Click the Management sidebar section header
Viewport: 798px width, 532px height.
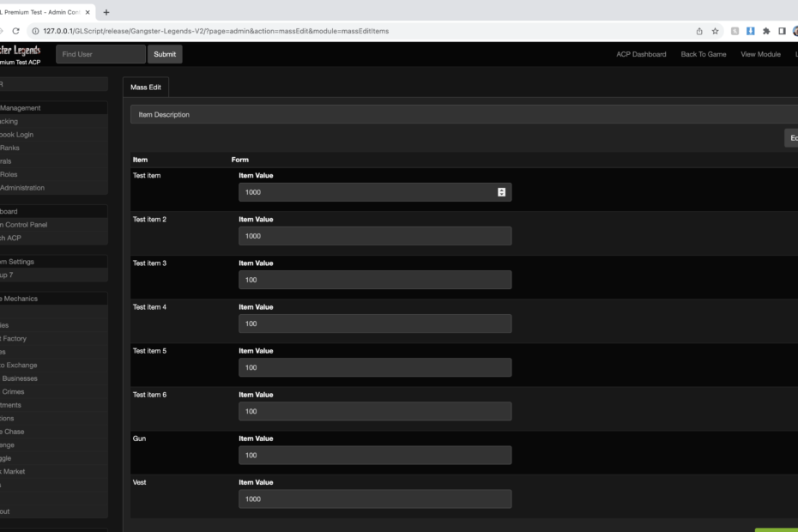click(21, 108)
